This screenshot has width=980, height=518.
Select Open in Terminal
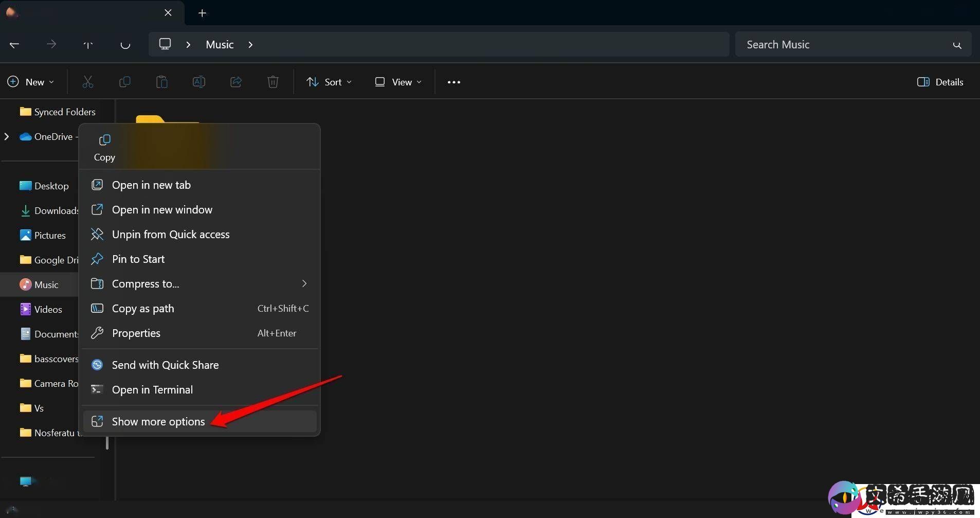point(199,390)
